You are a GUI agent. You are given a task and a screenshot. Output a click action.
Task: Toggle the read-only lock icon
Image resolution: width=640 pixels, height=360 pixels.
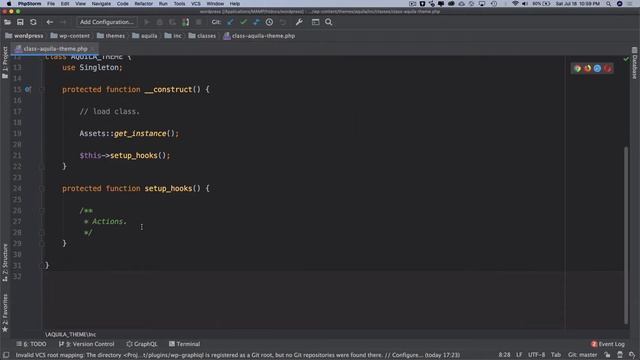coord(607,355)
